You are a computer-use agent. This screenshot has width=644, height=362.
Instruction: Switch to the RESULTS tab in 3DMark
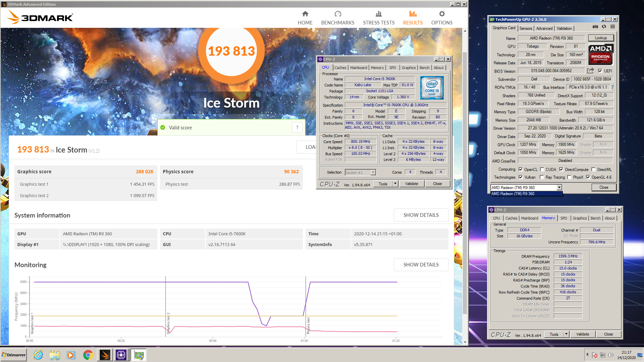[x=413, y=18]
